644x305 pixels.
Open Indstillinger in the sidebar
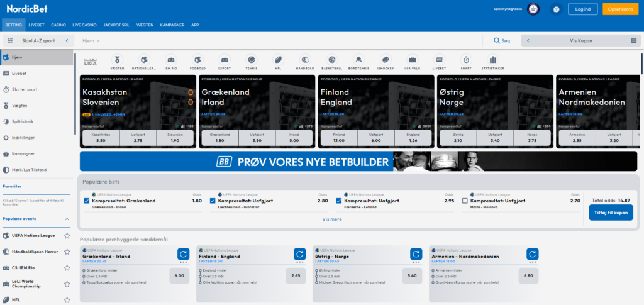[36, 138]
